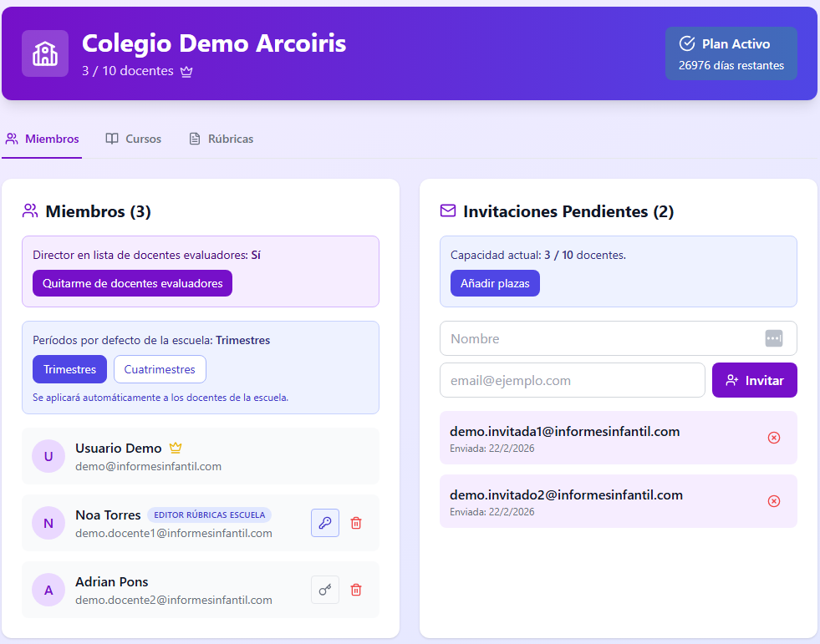Click the email@ejemplo.com input field
Screen dimensions: 820x644
coord(573,380)
